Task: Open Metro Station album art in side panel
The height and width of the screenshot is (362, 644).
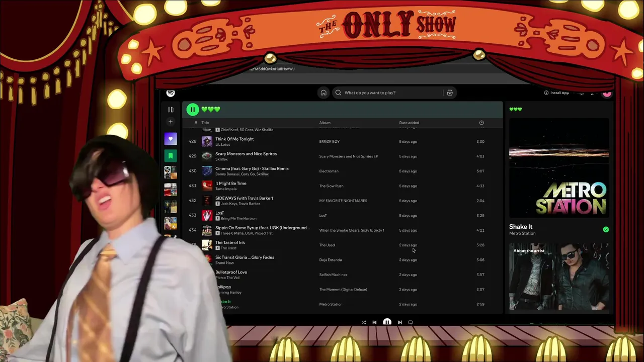Action: [x=559, y=168]
